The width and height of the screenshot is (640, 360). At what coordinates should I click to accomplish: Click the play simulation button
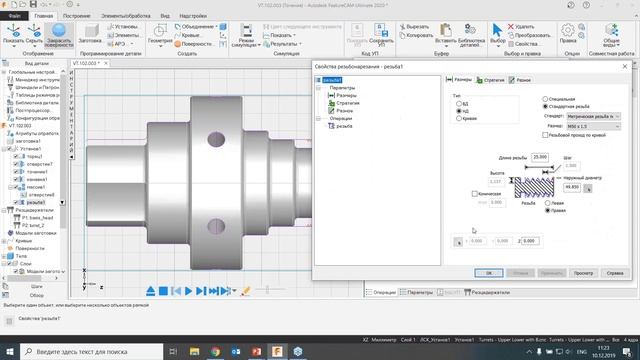(188, 291)
